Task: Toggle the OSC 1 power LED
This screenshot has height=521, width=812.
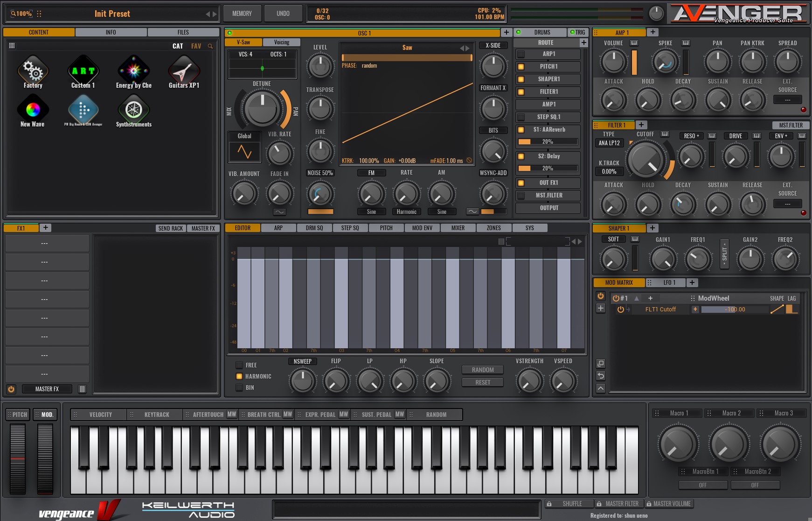Action: click(229, 33)
